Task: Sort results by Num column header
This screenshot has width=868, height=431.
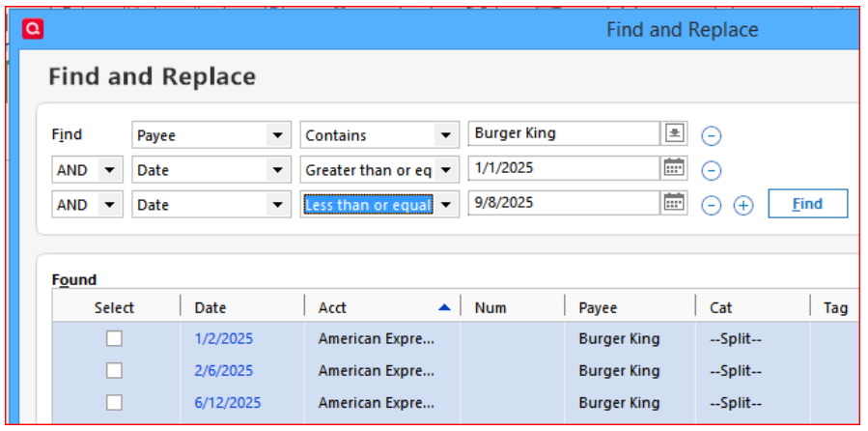Action: (x=513, y=307)
